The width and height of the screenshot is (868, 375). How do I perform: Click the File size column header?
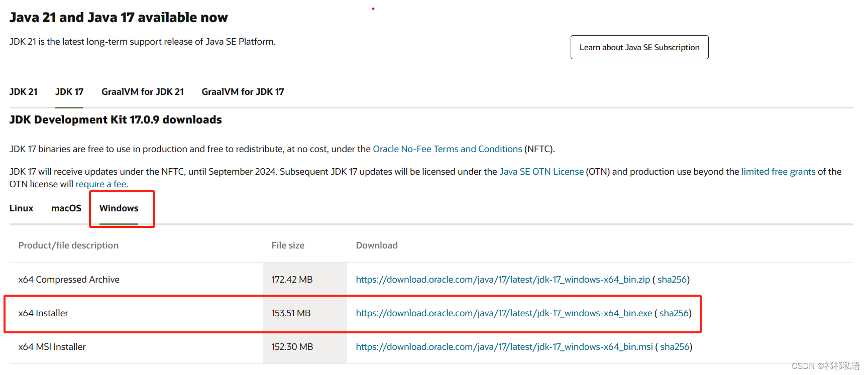(288, 245)
